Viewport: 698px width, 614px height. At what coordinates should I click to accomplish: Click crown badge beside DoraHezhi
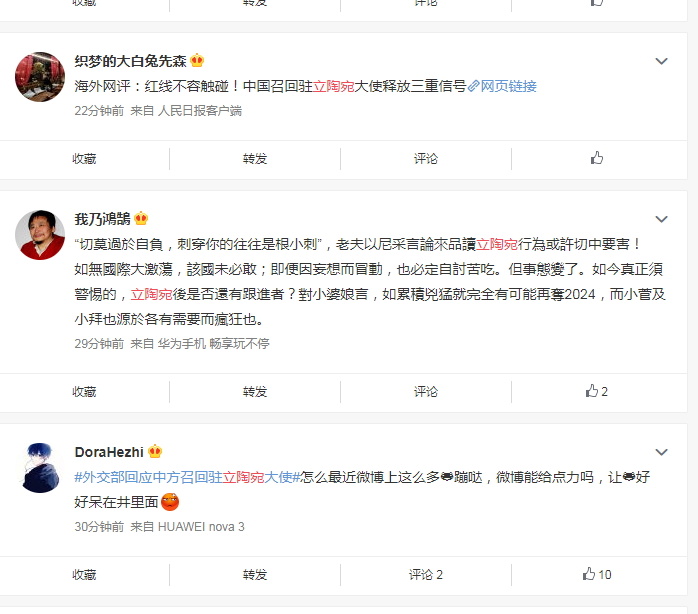[155, 451]
